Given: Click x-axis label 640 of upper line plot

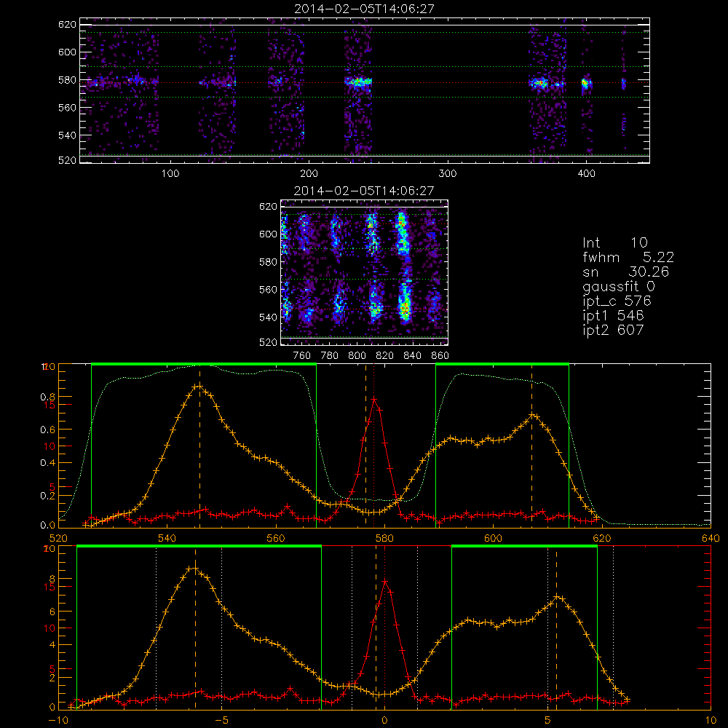Looking at the screenshot, I should point(711,539).
